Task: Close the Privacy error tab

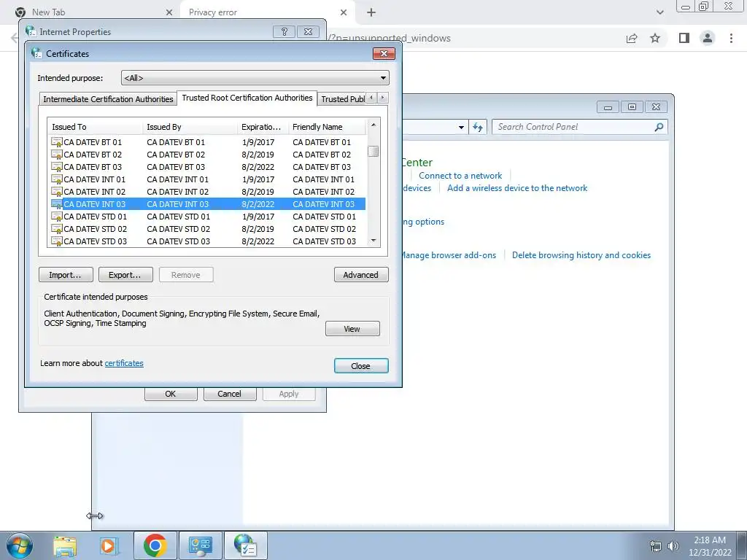Action: pos(344,12)
